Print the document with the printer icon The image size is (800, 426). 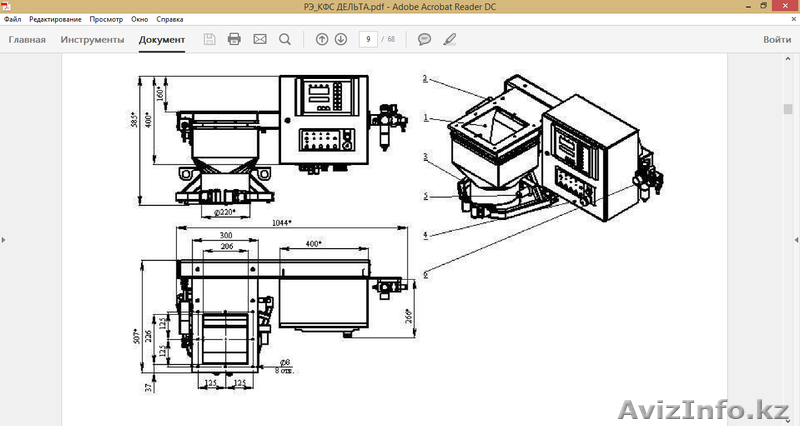[235, 39]
